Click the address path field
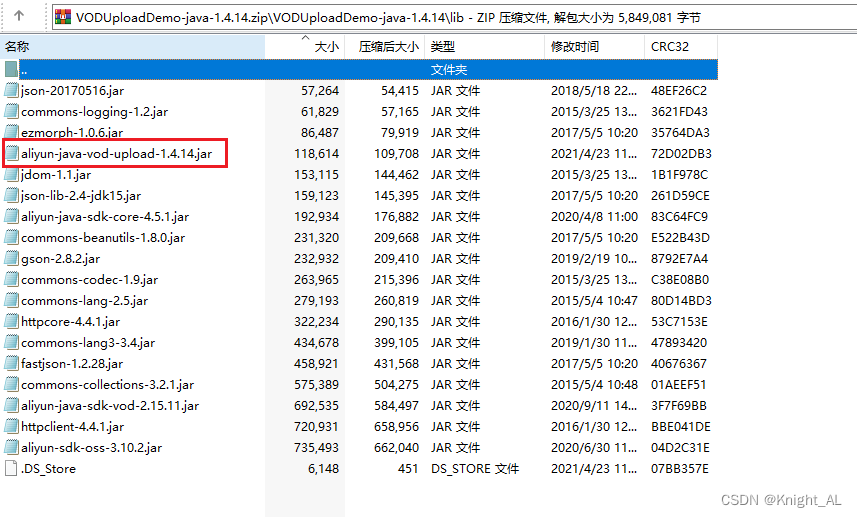This screenshot has height=517, width=857. click(455, 17)
